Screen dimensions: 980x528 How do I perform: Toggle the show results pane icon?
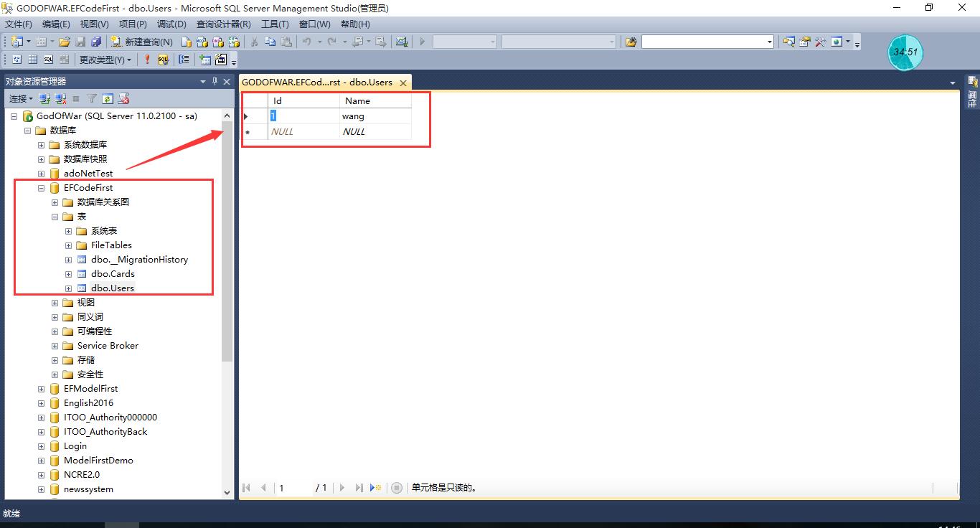64,60
